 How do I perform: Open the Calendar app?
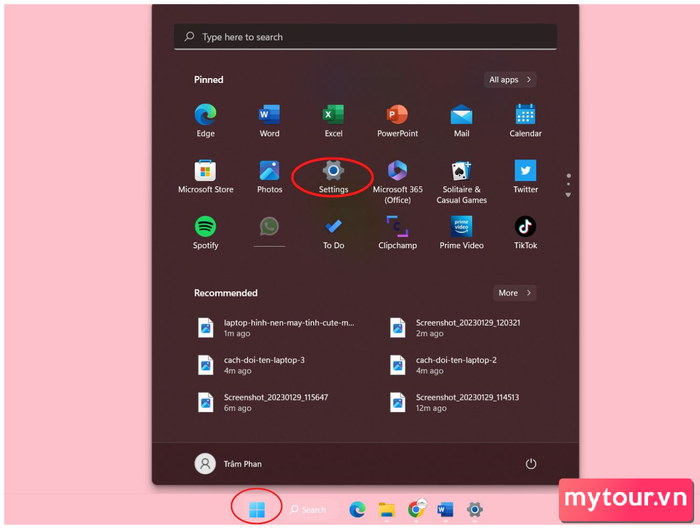525,120
